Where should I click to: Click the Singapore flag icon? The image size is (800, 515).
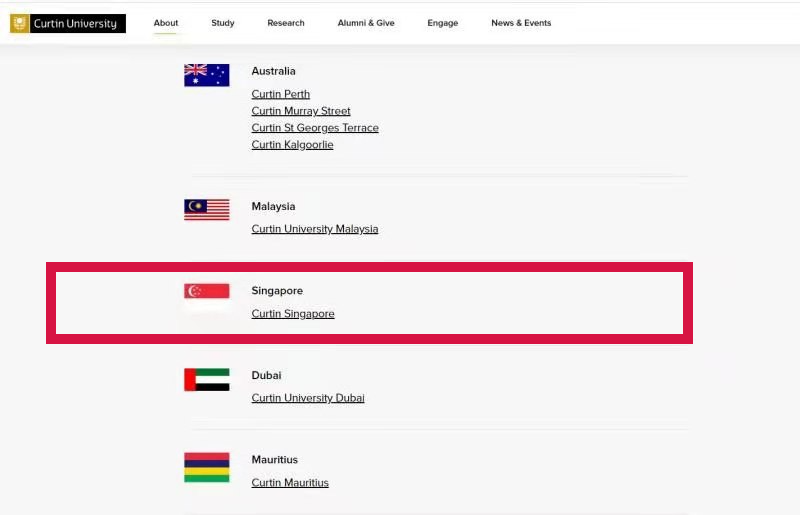[x=206, y=291]
